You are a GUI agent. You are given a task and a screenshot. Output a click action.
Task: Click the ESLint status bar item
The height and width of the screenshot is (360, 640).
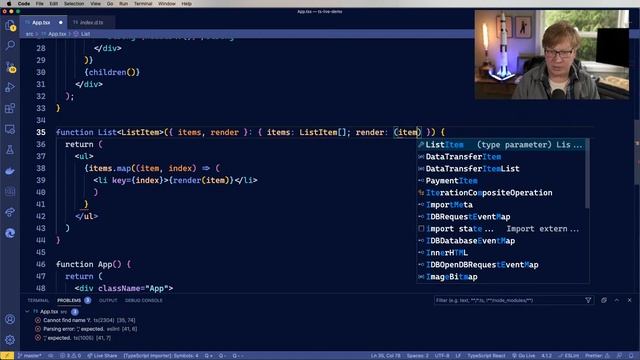click(569, 356)
